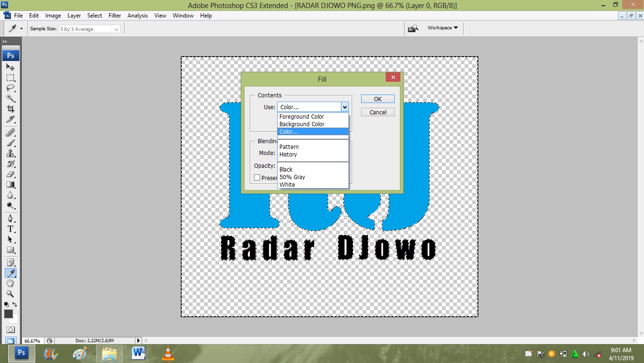
Task: Confirm the Fill dialog with OK
Action: click(x=378, y=99)
